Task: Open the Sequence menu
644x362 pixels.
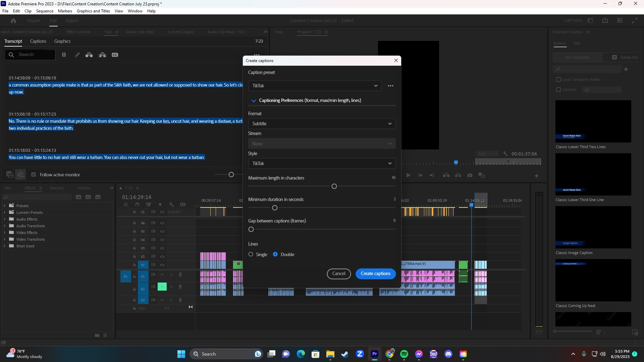Action: [45, 11]
